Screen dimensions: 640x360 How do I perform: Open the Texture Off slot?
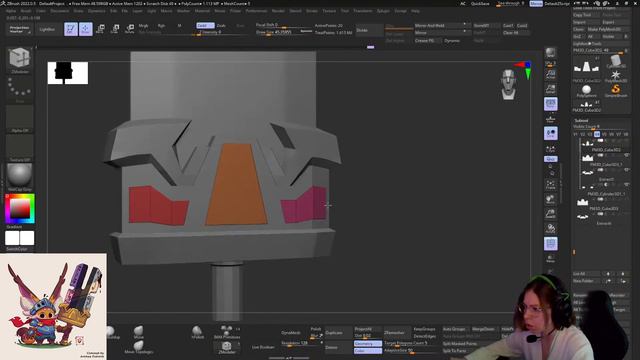click(19, 149)
